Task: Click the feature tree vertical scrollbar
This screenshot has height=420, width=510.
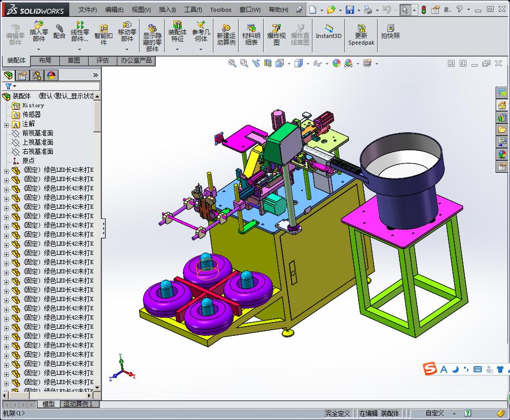Action: click(97, 242)
